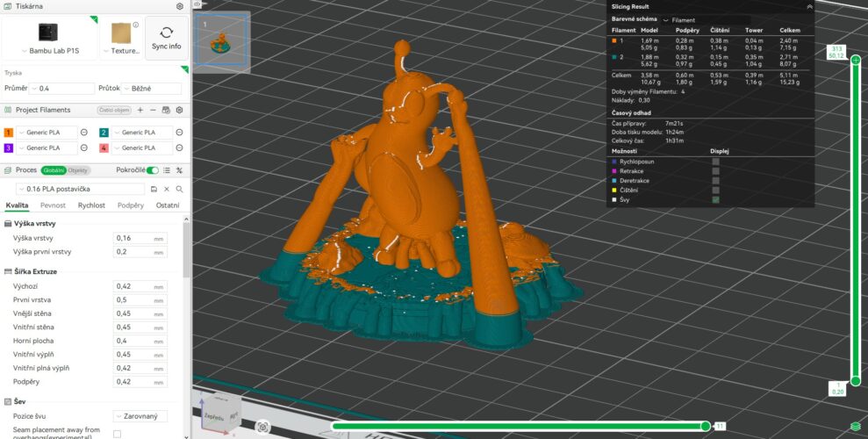The width and height of the screenshot is (868, 439).
Task: Open the Project Filaments settings gear
Action: tap(179, 110)
